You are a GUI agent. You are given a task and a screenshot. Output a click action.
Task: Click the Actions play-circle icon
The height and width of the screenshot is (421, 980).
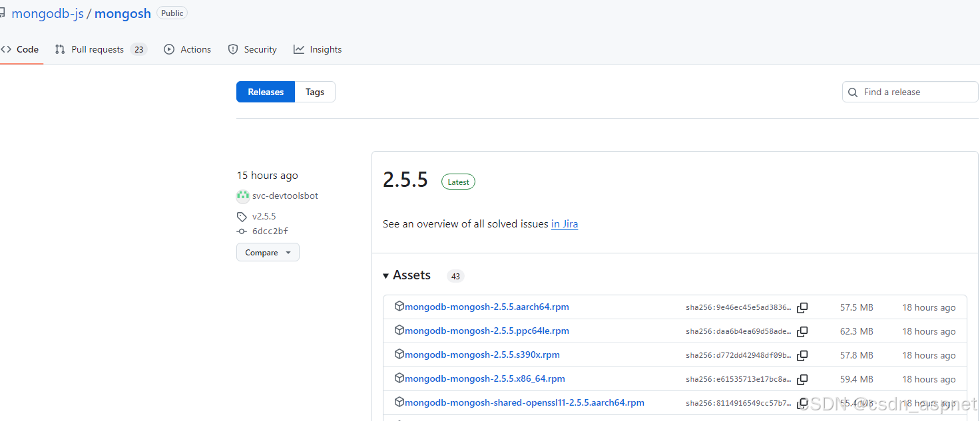pos(169,49)
